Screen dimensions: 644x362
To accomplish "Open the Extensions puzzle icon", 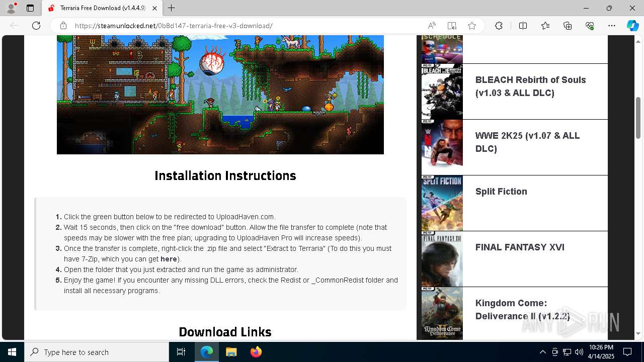I will click(499, 26).
